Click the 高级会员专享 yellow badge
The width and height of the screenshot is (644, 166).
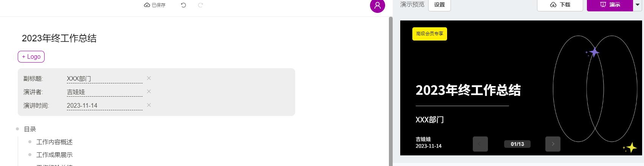[x=430, y=34]
